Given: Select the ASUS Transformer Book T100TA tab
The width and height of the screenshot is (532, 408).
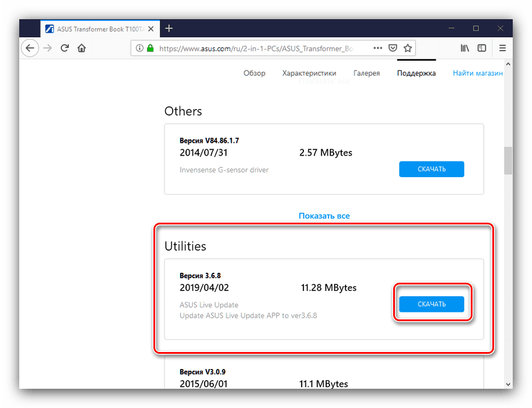Looking at the screenshot, I should tap(99, 29).
